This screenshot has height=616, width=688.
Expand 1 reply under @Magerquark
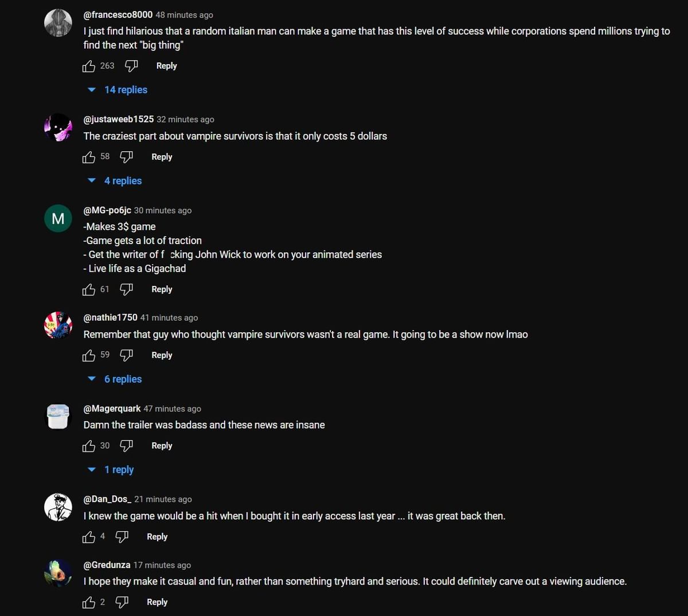pyautogui.click(x=119, y=470)
